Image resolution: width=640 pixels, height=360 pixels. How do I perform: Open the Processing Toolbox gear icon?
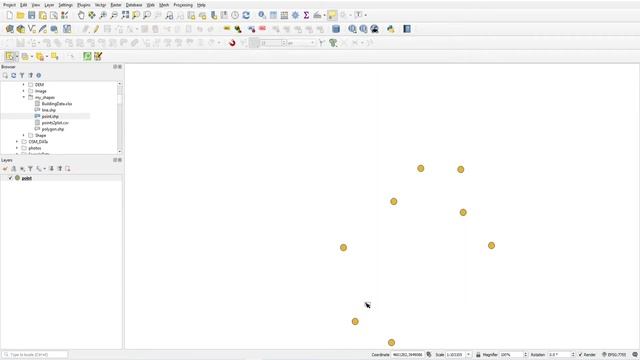click(295, 16)
